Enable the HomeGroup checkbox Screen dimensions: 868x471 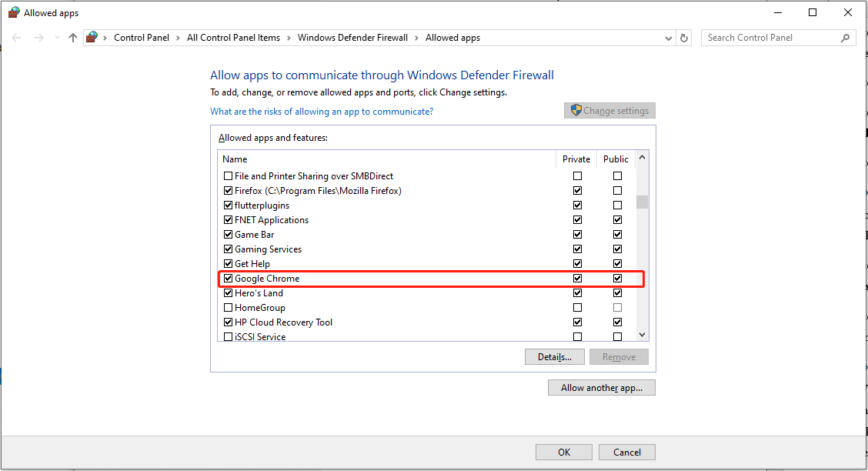point(228,308)
